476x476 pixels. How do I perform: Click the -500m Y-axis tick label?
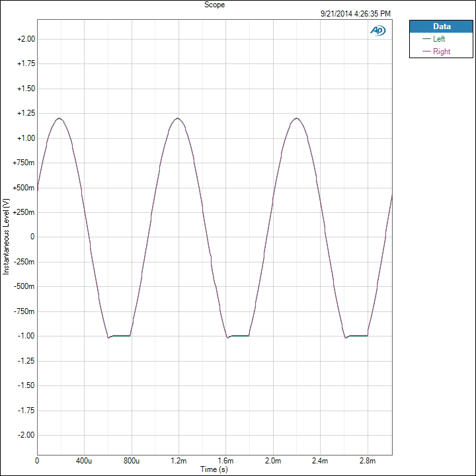pos(24,286)
